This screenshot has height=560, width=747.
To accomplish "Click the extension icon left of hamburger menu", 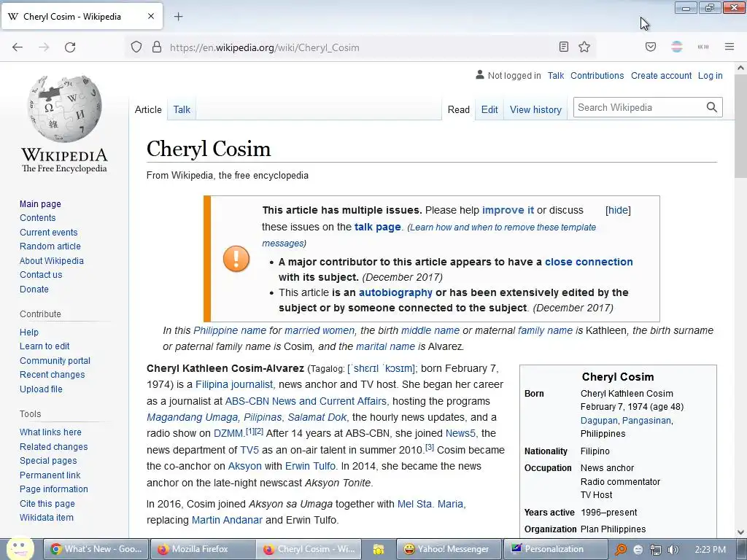I will 703,47.
